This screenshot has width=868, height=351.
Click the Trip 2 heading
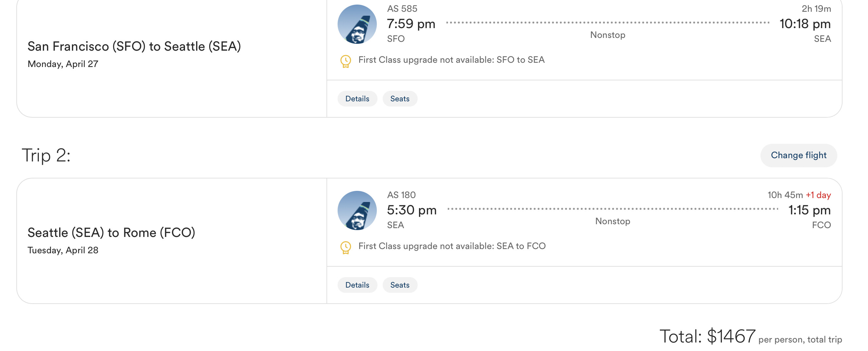[46, 156]
